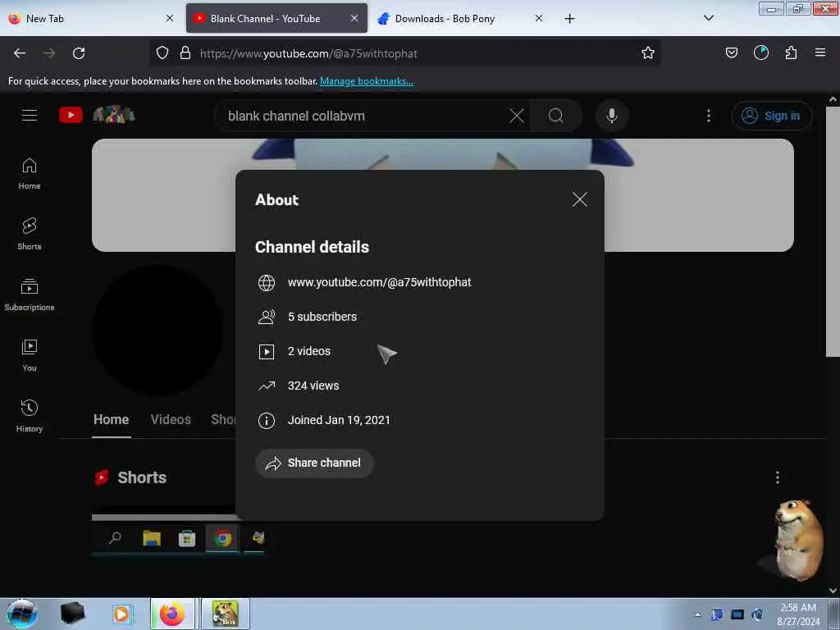Image resolution: width=840 pixels, height=630 pixels.
Task: Click the '2 videos' text
Action: (x=309, y=351)
